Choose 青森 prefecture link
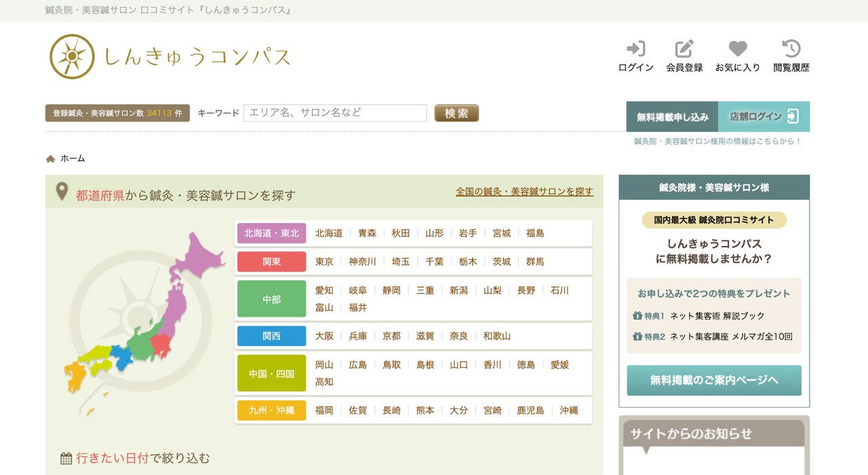The image size is (868, 475). [368, 233]
